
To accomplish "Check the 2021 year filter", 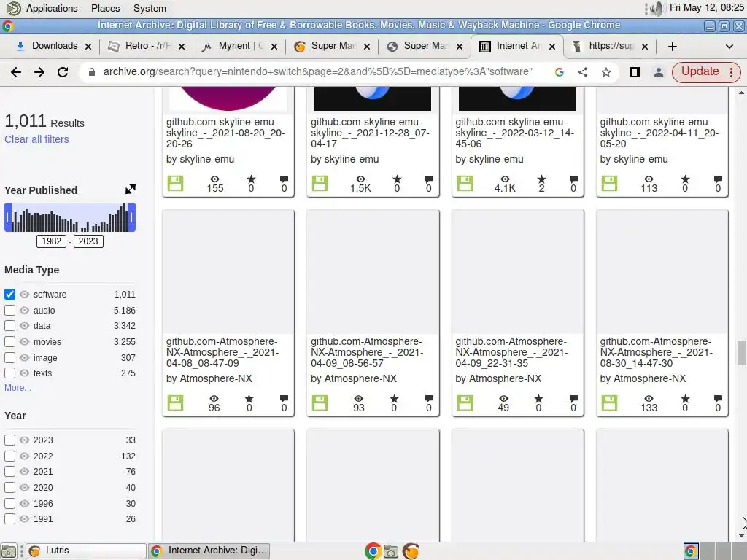I will click(x=9, y=472).
